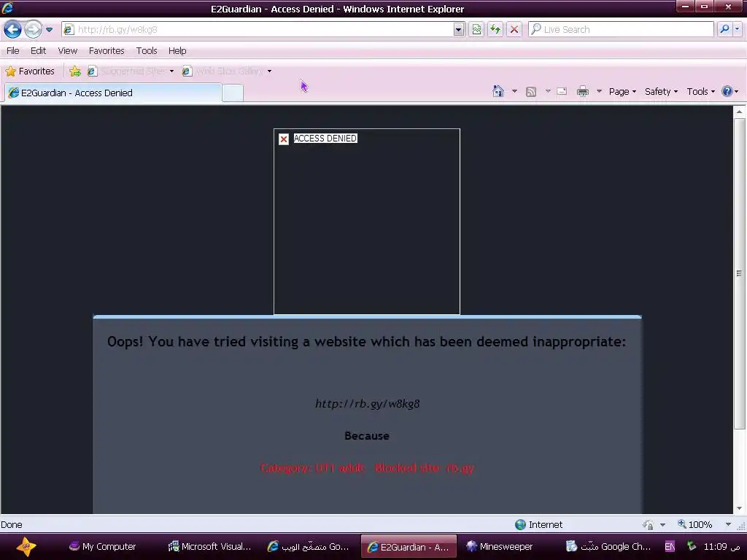Expand the Web Slice Gallery dropdown arrow
747x560 pixels.
tap(269, 71)
